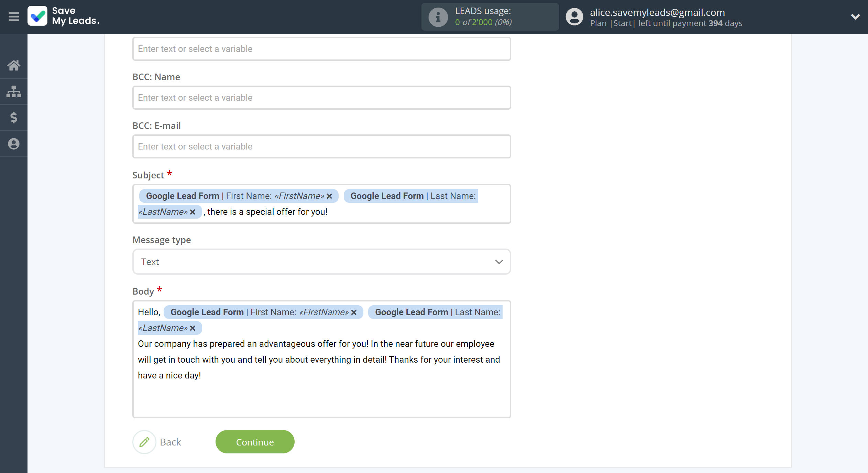Remove FirstName variable from Subject

(x=329, y=196)
